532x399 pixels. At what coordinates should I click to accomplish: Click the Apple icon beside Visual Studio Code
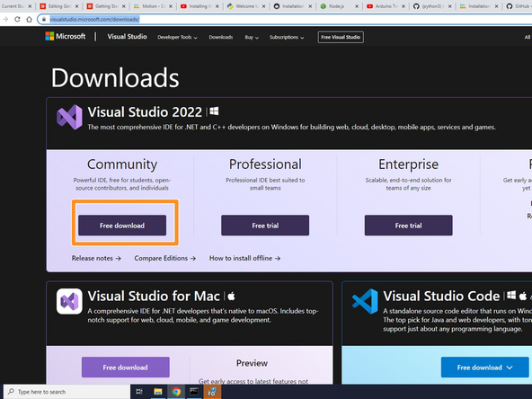[523, 296]
